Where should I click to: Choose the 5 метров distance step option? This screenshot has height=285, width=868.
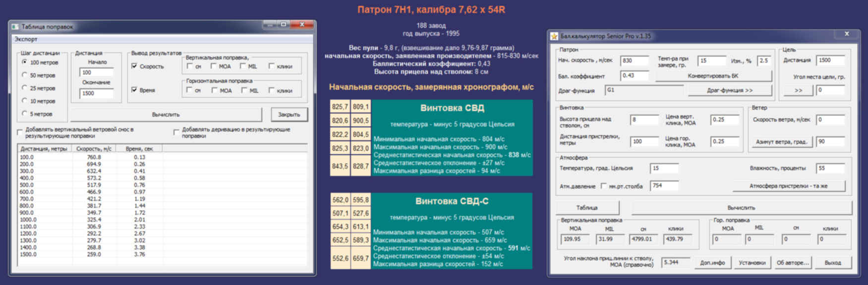point(25,114)
